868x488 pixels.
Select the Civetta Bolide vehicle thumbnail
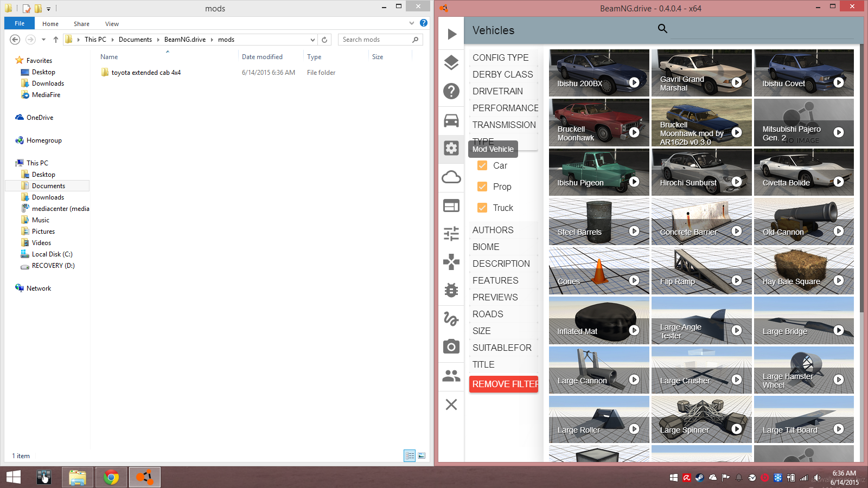(804, 172)
